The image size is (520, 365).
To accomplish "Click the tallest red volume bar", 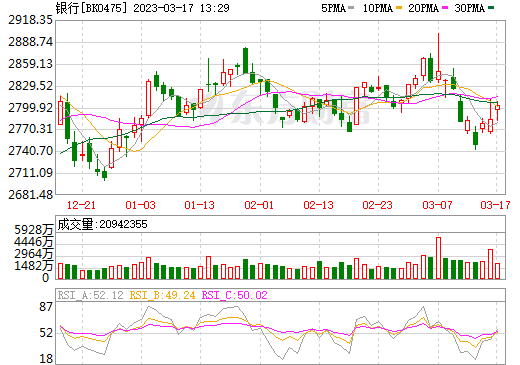I will (438, 258).
